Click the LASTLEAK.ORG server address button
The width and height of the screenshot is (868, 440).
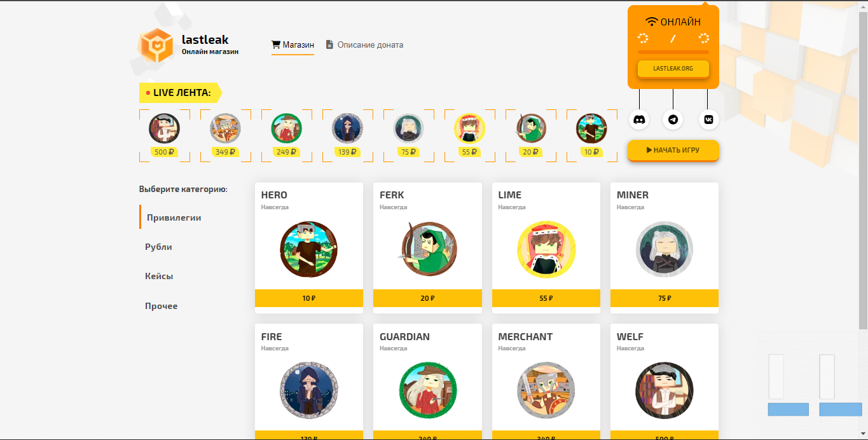[x=673, y=68]
